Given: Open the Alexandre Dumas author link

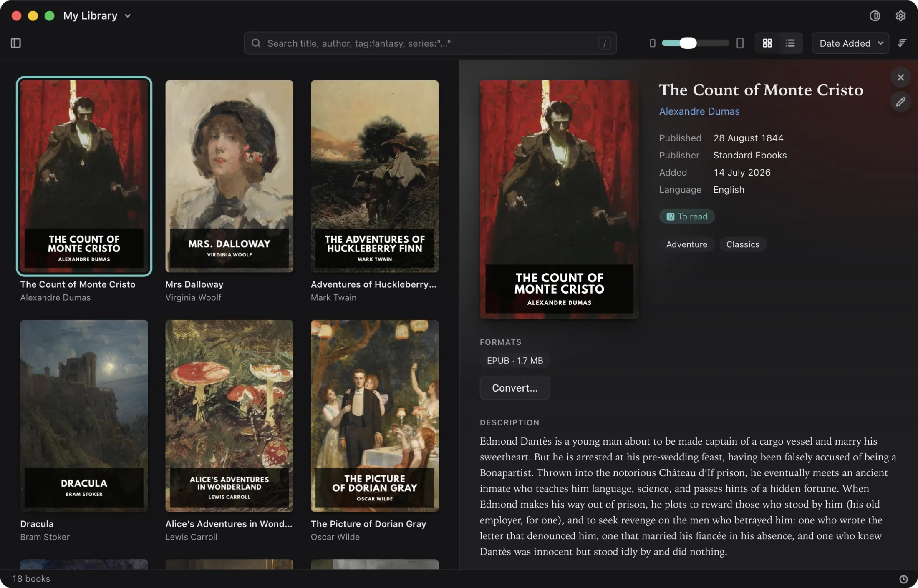Looking at the screenshot, I should pyautogui.click(x=699, y=111).
